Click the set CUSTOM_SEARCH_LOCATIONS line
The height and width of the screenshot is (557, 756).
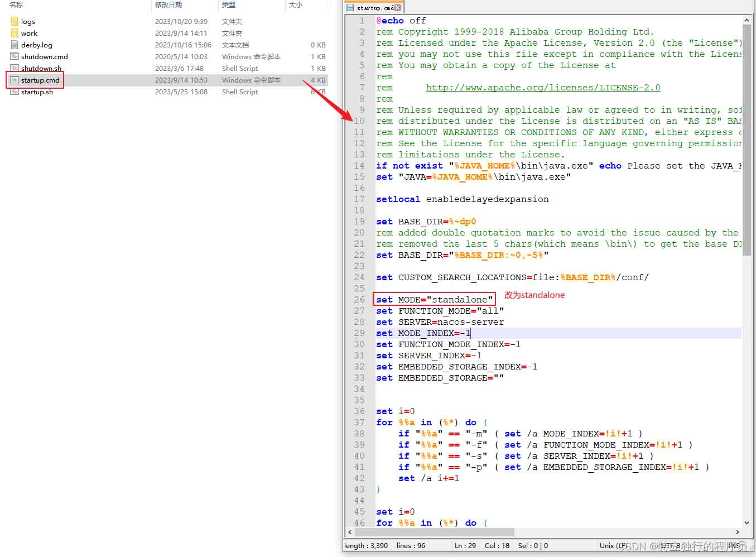coord(512,277)
